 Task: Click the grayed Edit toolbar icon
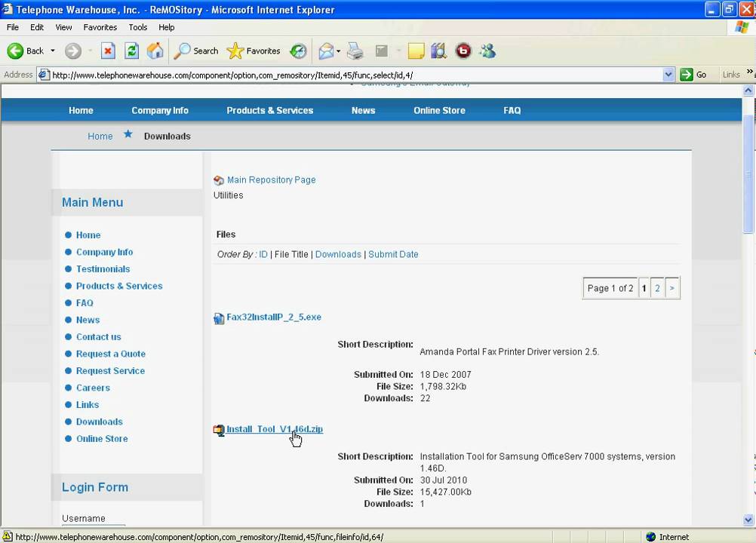(x=381, y=51)
